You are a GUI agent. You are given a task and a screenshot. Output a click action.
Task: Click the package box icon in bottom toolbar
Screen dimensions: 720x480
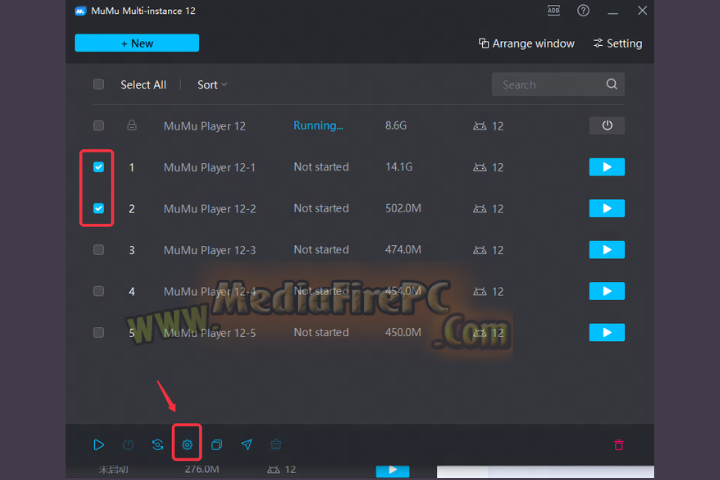pyautogui.click(x=276, y=444)
